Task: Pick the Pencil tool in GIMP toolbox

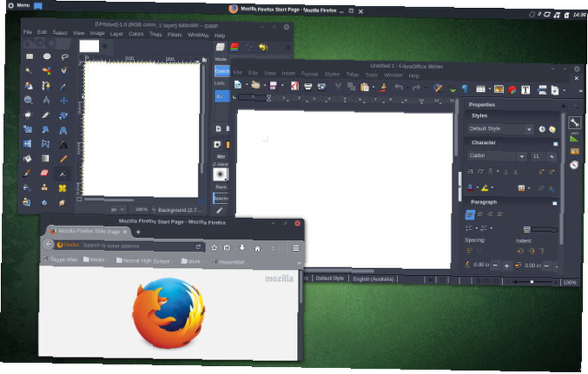Action: click(64, 159)
